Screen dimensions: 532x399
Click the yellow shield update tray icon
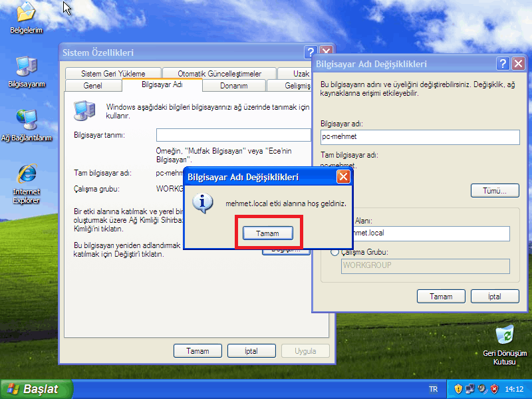pyautogui.click(x=458, y=389)
